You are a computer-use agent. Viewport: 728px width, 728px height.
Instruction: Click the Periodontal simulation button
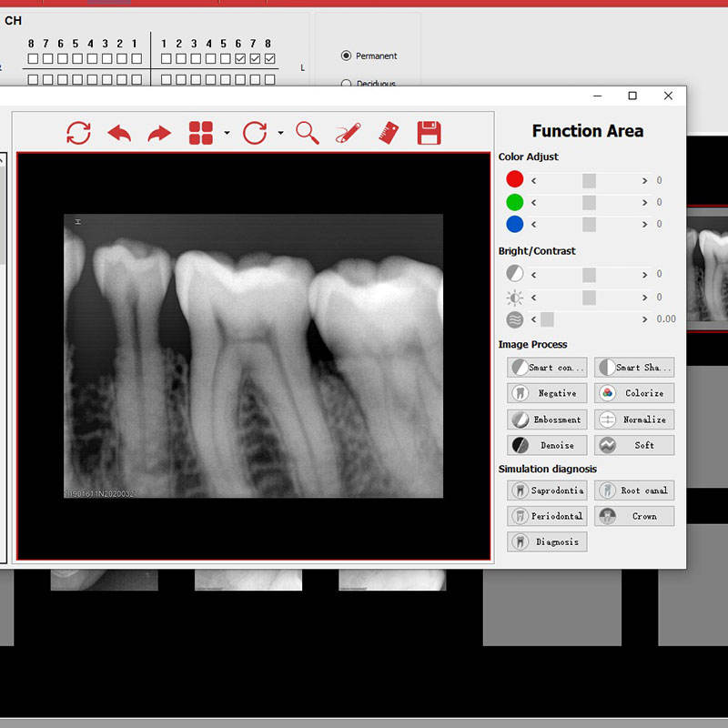(x=547, y=516)
